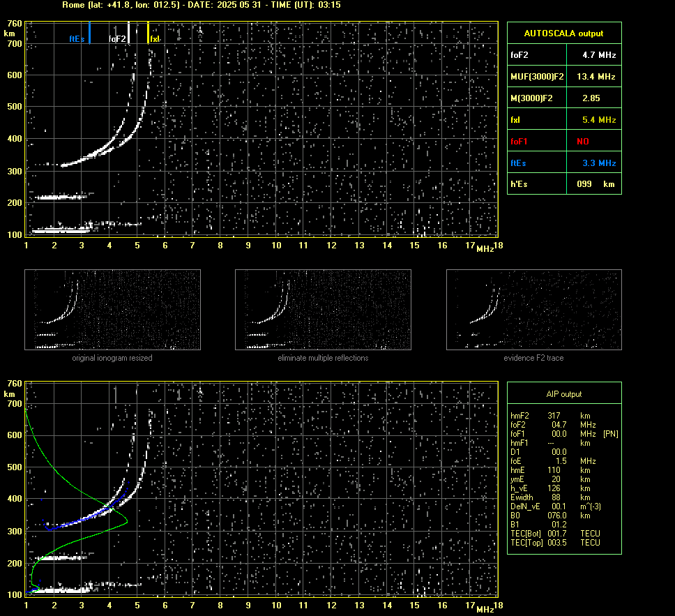Screen dimensions: 675x616
Task: Click the Ewidth 88 km row
Action: click(550, 497)
